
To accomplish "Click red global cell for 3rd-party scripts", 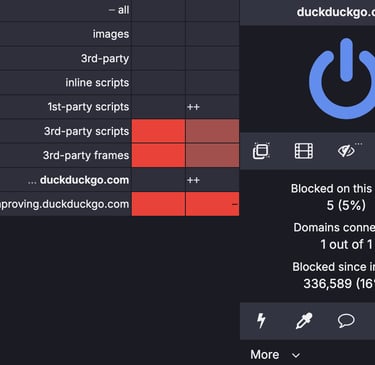I will (158, 131).
